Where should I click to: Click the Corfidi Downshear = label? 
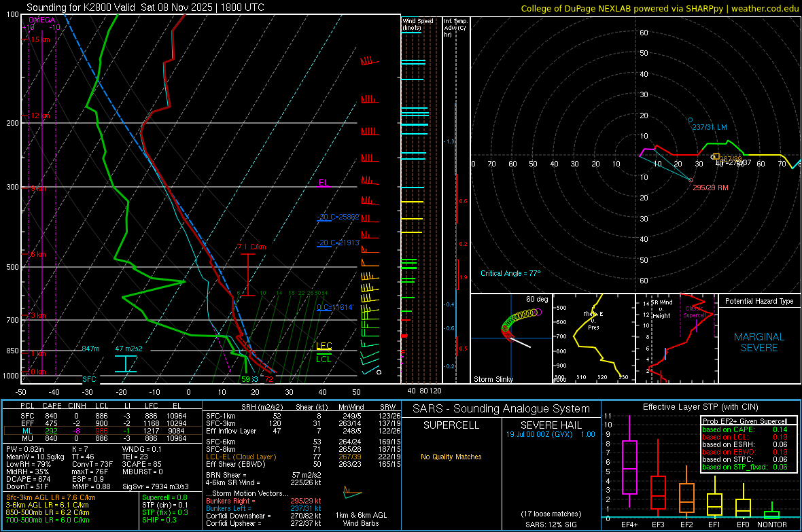click(239, 516)
